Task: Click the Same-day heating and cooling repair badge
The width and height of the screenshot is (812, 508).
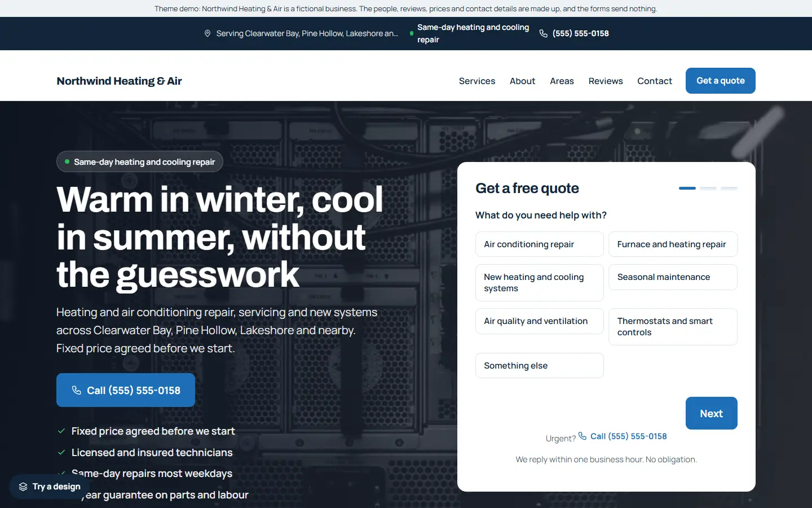Action: click(140, 161)
